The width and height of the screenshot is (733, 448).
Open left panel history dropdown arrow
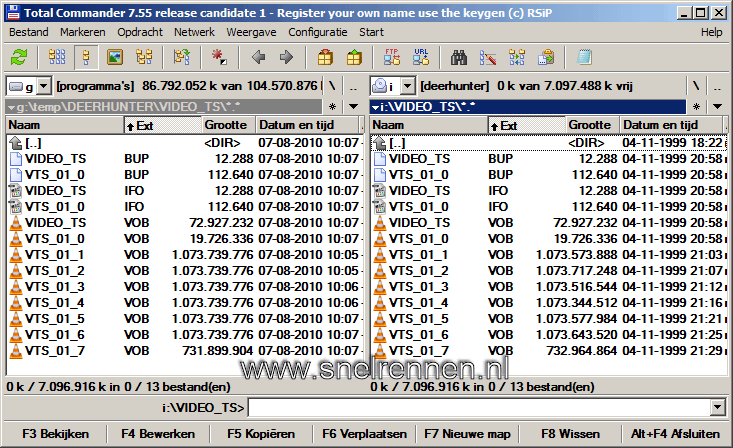[353, 107]
